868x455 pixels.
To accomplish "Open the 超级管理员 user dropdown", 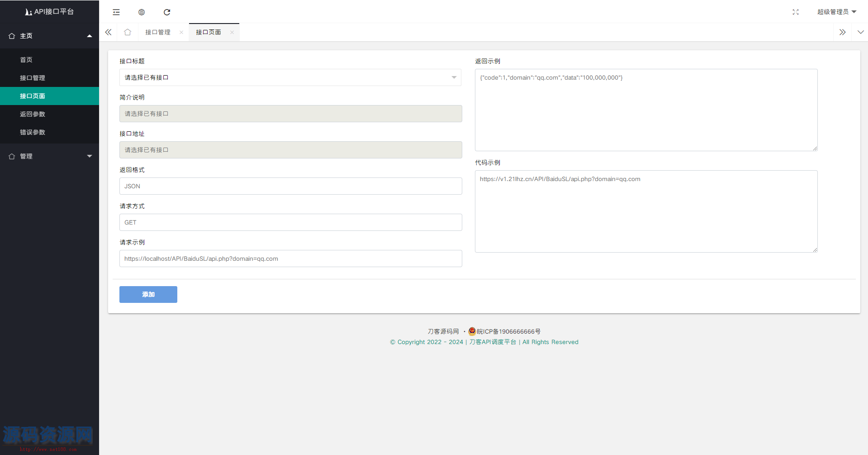I will (x=837, y=12).
